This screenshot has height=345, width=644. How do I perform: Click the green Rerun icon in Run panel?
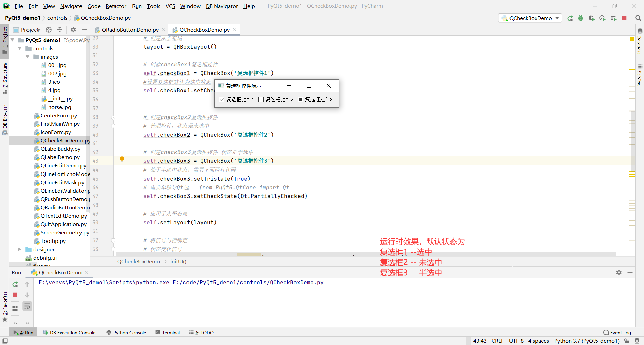(x=15, y=284)
